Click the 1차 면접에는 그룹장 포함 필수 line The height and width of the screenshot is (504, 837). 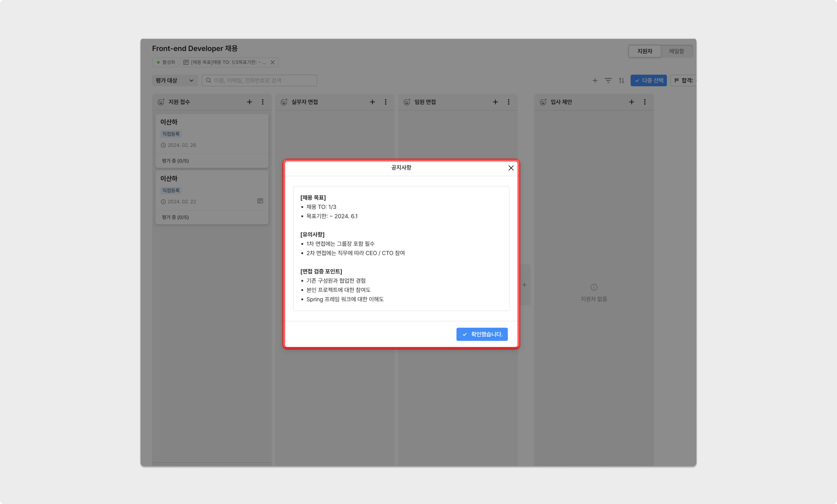(341, 244)
